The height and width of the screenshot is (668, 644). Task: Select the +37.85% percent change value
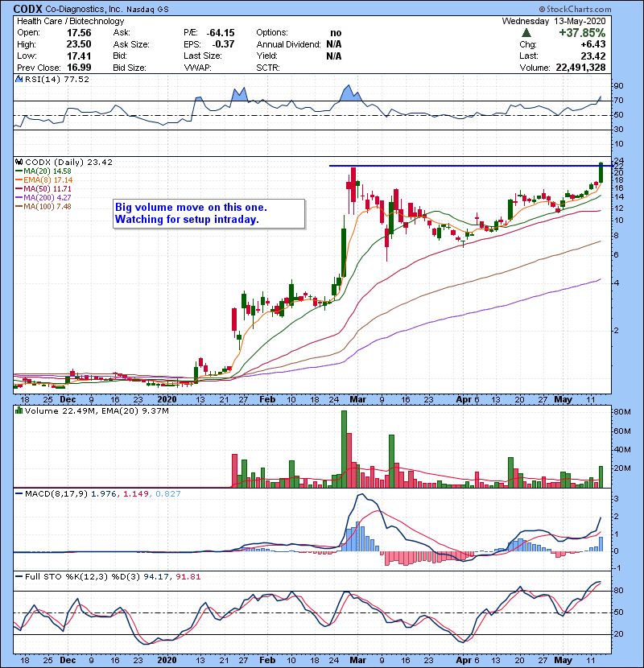pos(582,33)
